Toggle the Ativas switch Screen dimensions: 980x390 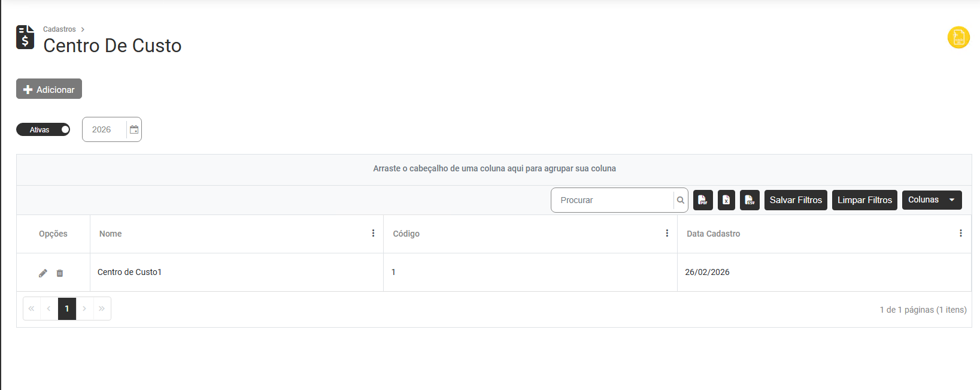[43, 129]
